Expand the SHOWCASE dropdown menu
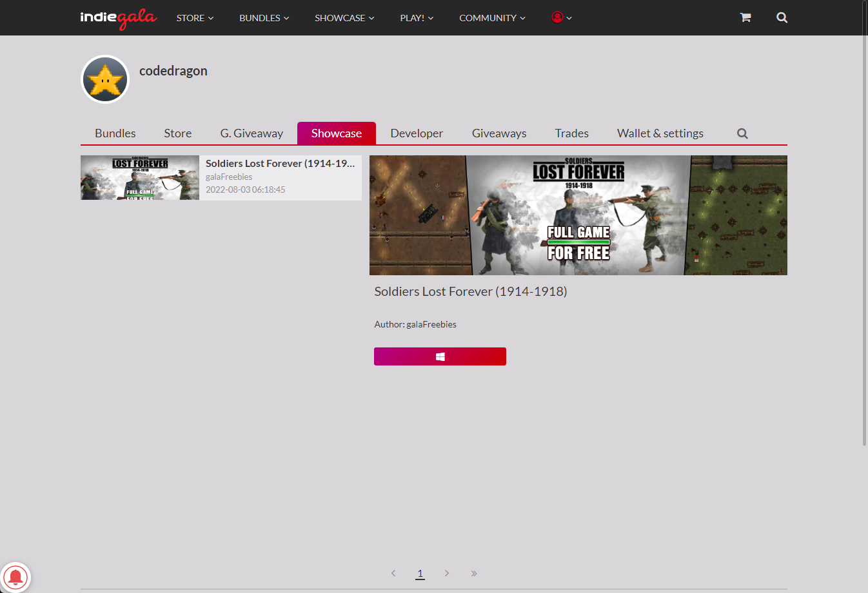 point(344,18)
